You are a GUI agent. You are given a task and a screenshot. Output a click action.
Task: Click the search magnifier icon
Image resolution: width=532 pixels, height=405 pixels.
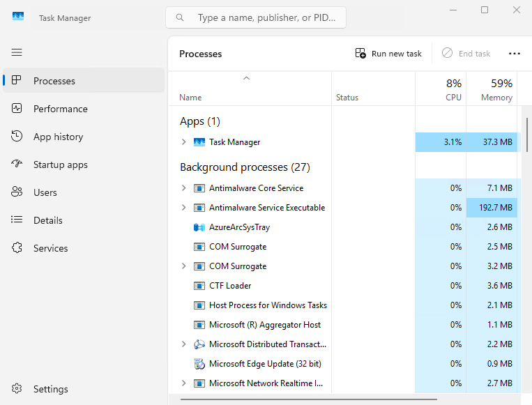[x=180, y=17]
